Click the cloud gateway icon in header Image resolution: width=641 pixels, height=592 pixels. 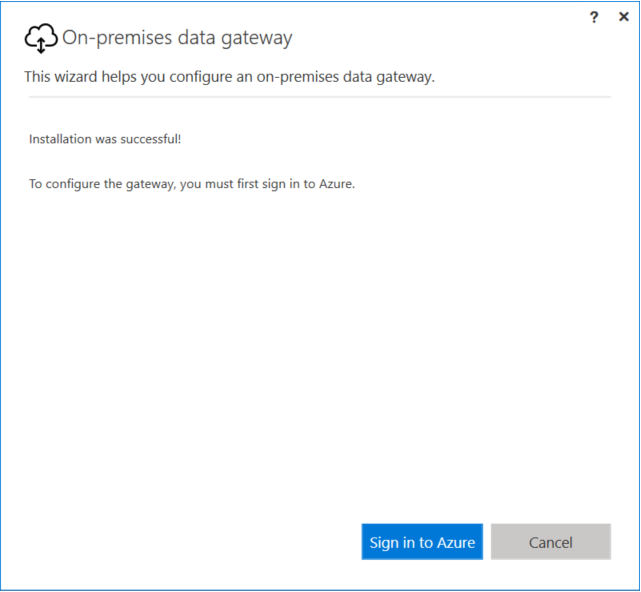tap(40, 38)
